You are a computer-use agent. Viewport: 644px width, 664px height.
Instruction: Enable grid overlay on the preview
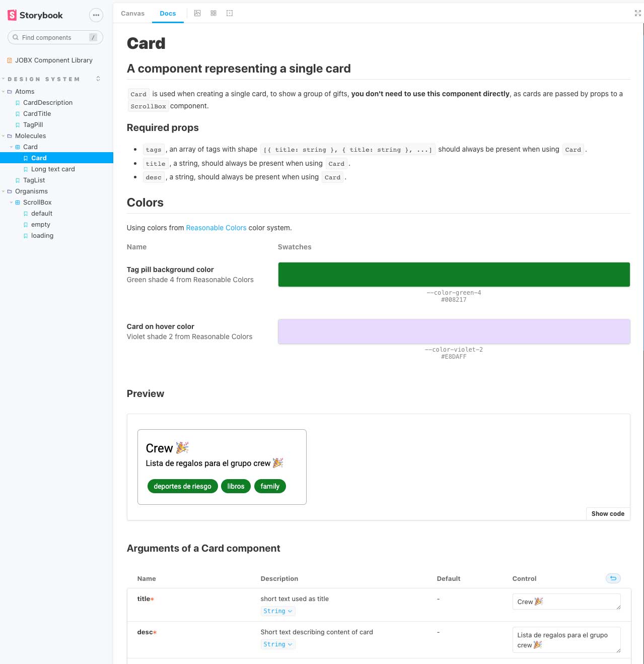(x=213, y=13)
